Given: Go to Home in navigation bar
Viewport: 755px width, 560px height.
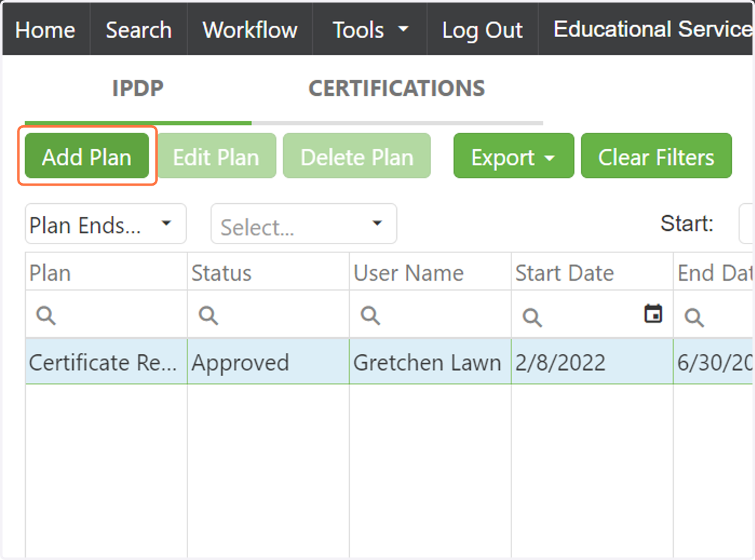Looking at the screenshot, I should click(x=45, y=30).
